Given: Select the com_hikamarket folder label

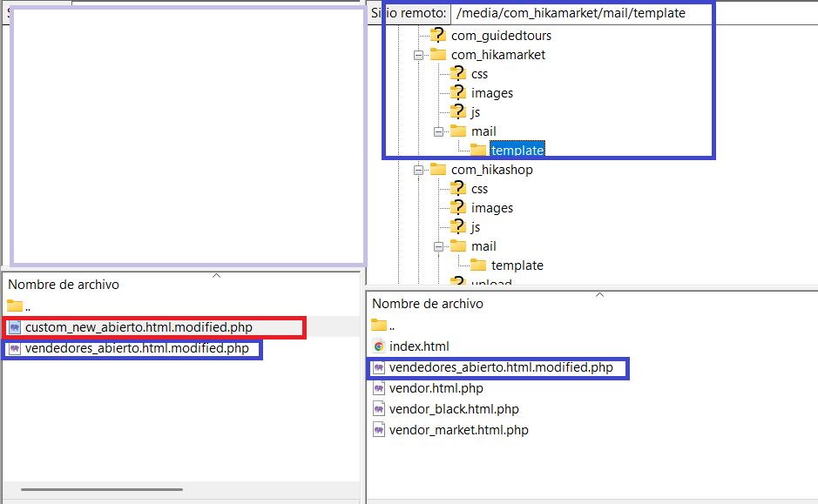Looking at the screenshot, I should [497, 55].
